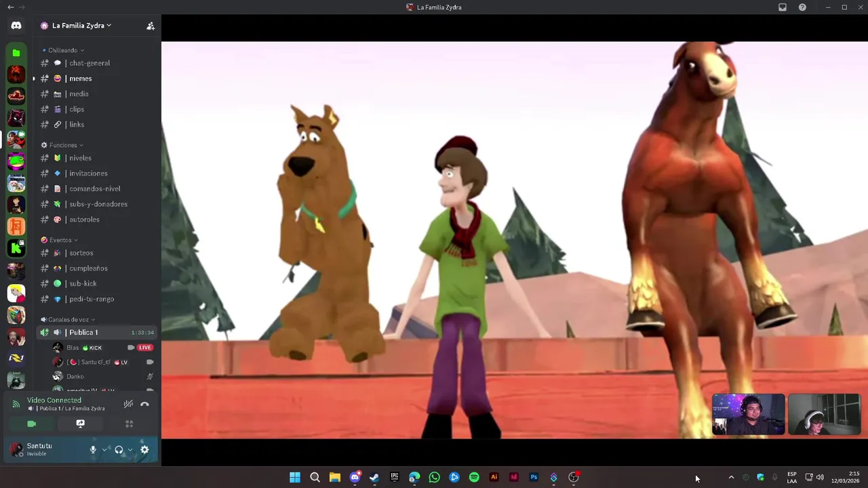This screenshot has height=488, width=868.
Task: Select Santu user in voice list
Action: [x=104, y=363]
